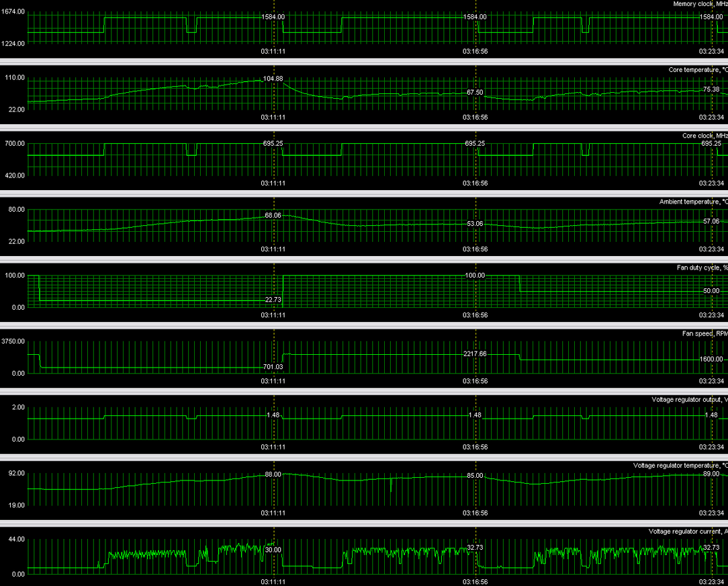
Task: Click the 100.00 axis maximum of Fan duty cycle
Action: pos(15,276)
